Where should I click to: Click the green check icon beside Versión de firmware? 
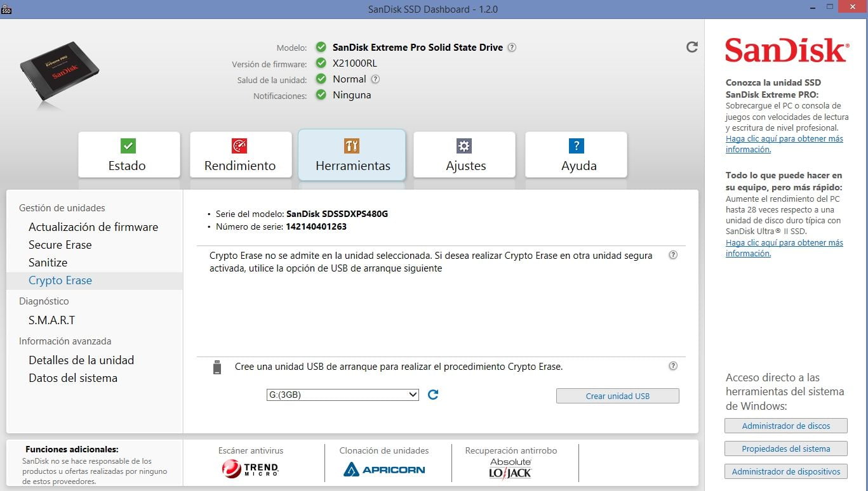(321, 63)
